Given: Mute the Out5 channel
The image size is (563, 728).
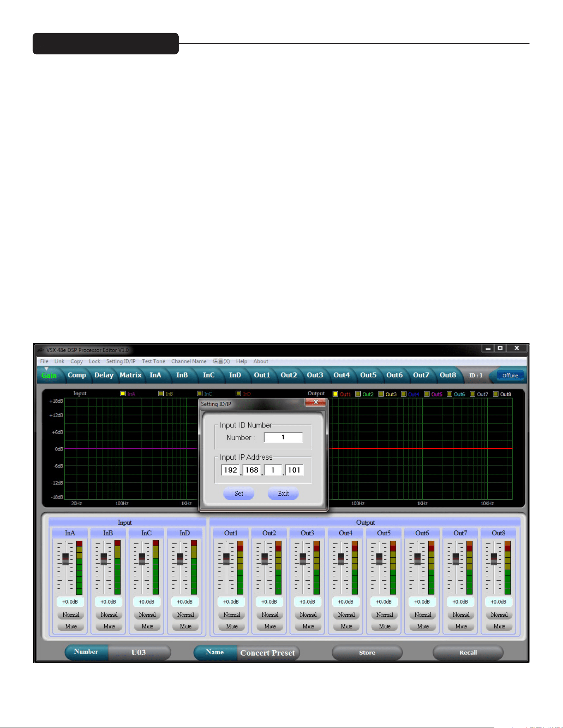Looking at the screenshot, I should coord(385,627).
